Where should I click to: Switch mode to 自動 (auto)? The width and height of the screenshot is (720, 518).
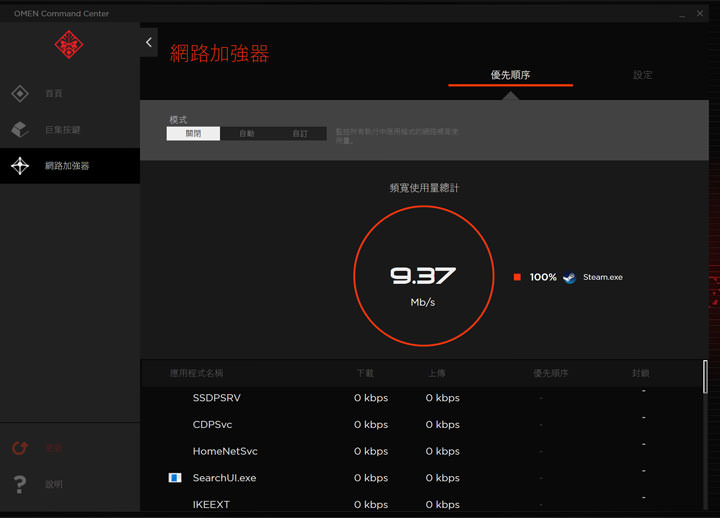point(246,134)
